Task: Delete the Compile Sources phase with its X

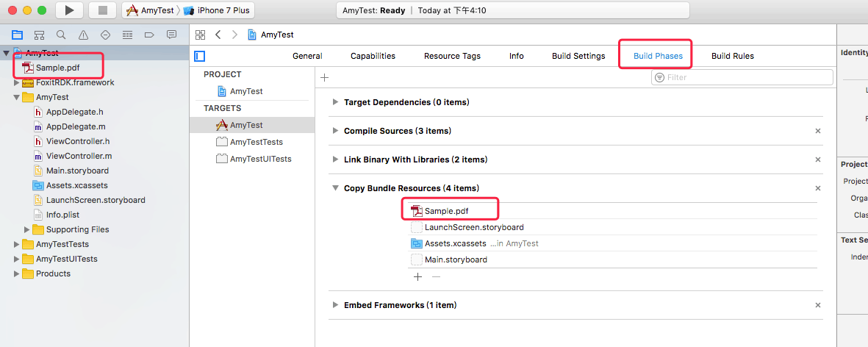Action: click(x=817, y=131)
